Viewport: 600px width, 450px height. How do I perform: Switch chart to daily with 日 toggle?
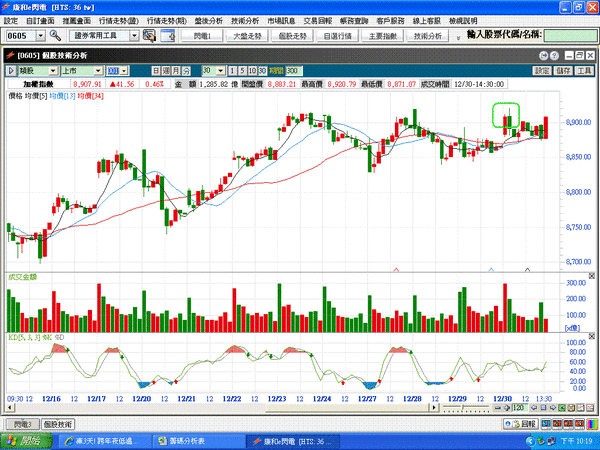pyautogui.click(x=156, y=70)
